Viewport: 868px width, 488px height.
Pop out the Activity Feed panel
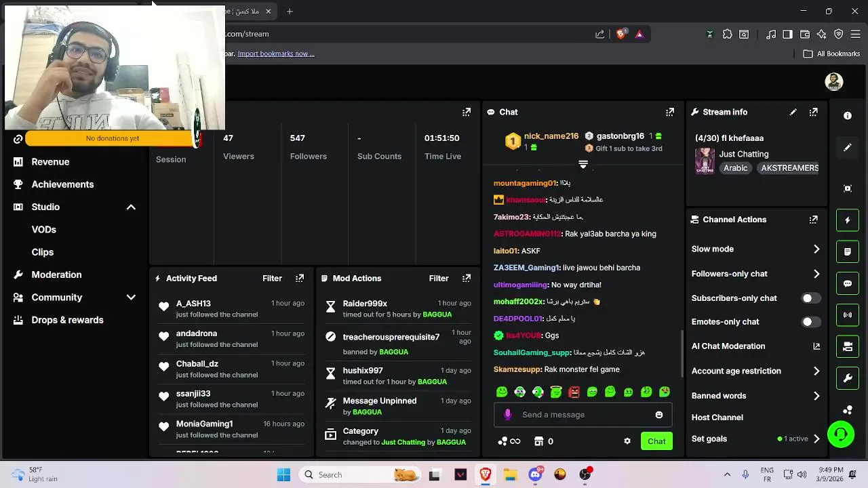click(x=300, y=278)
